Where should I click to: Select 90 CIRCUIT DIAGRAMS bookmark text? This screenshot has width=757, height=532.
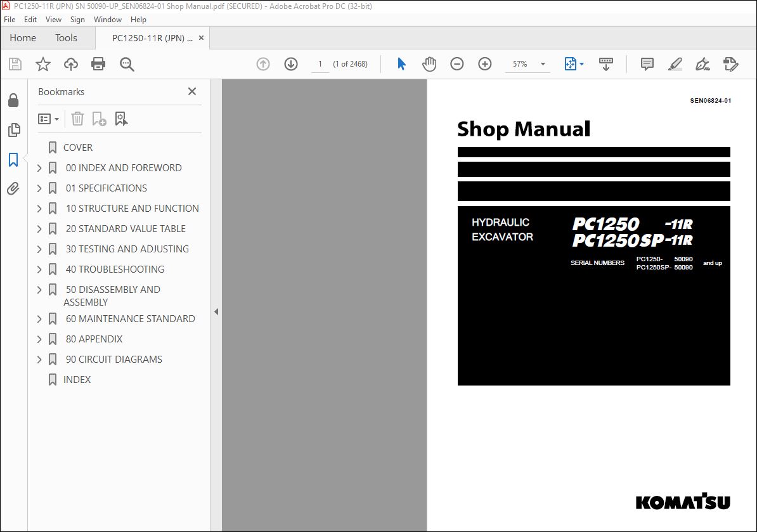pos(114,360)
